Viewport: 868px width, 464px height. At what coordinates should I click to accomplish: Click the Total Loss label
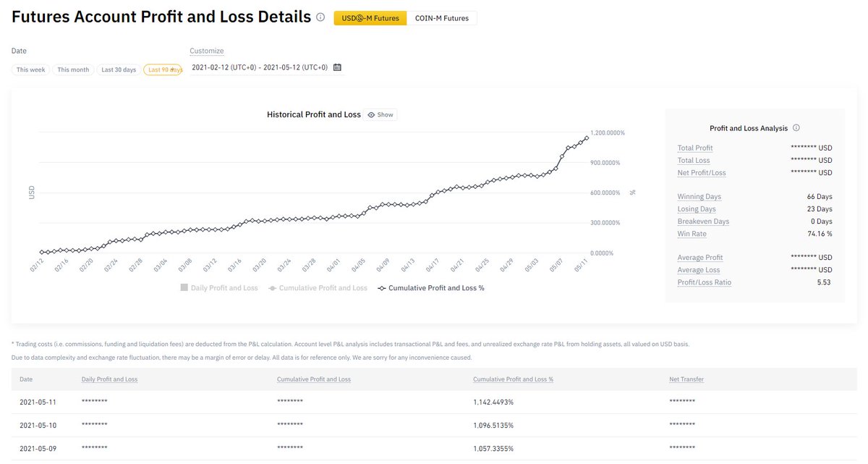tap(694, 160)
